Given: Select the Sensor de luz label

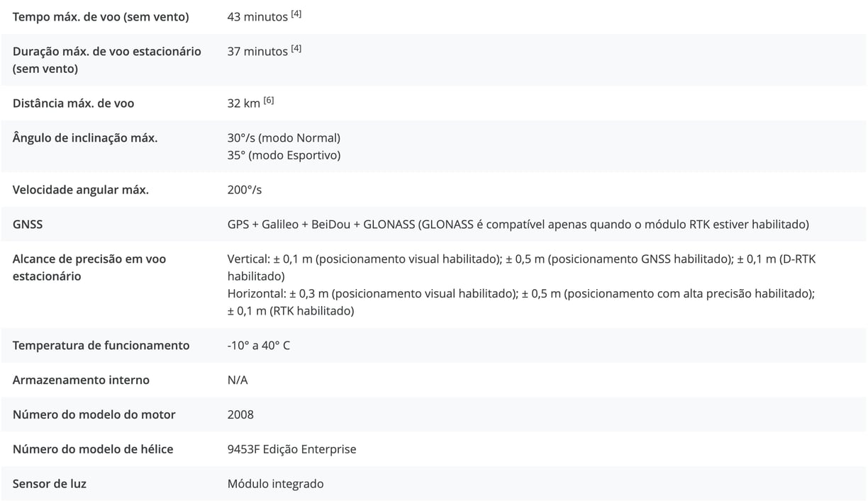Looking at the screenshot, I should click(50, 485).
